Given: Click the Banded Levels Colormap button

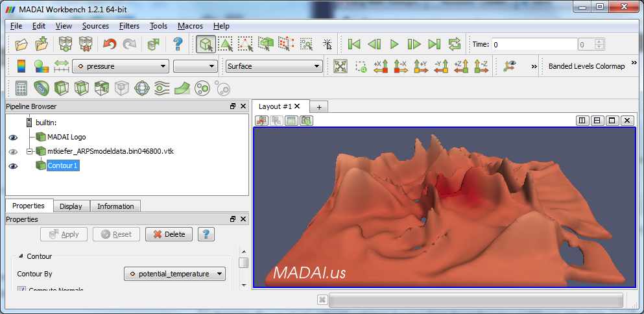Looking at the screenshot, I should coord(586,66).
